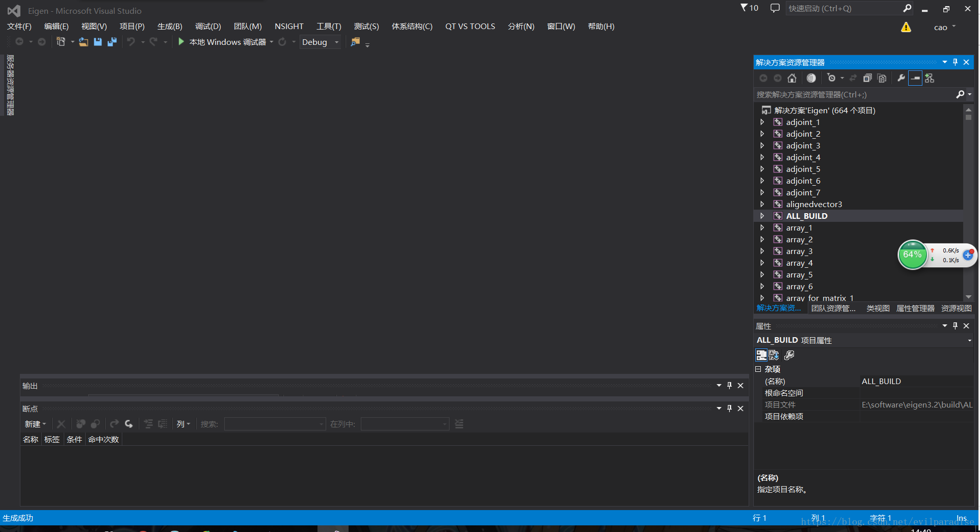The width and height of the screenshot is (980, 532).
Task: Switch to the 属性管理器 tab
Action: coord(915,308)
